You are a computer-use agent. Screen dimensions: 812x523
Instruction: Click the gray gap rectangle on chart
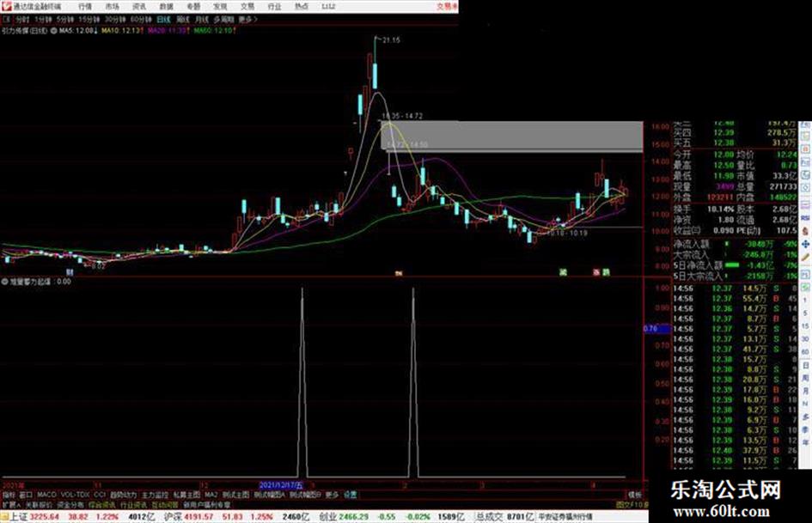[x=512, y=137]
